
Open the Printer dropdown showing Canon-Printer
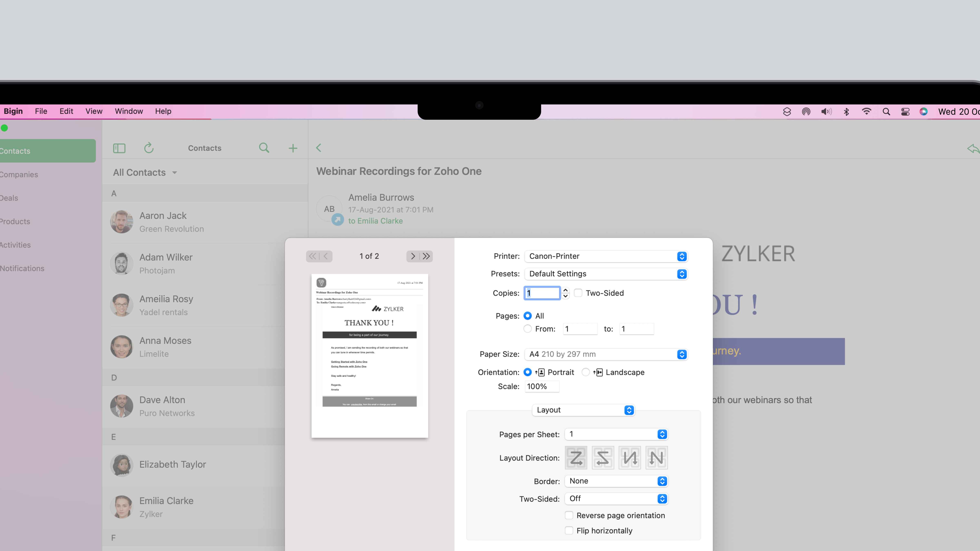coord(606,256)
